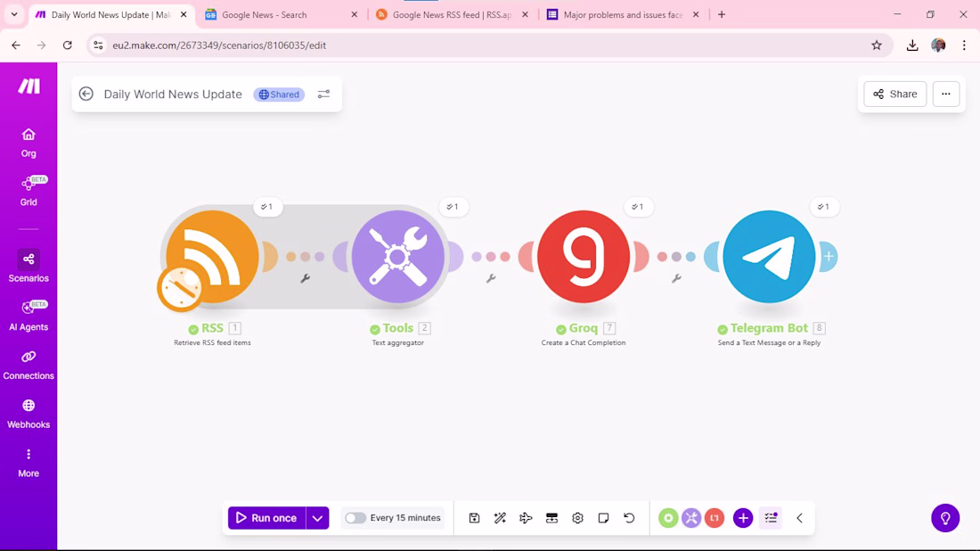The height and width of the screenshot is (551, 980).
Task: Toggle the scheduling switch on
Action: (355, 518)
